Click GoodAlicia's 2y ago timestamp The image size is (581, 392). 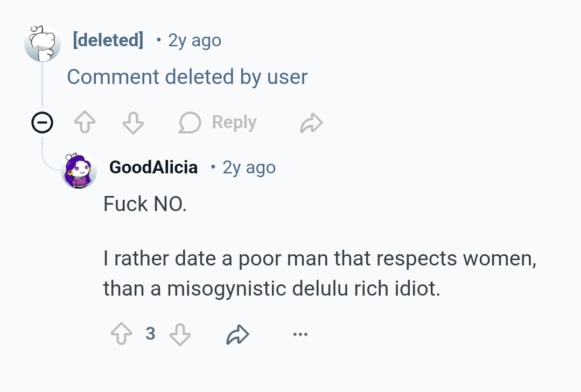click(x=249, y=167)
